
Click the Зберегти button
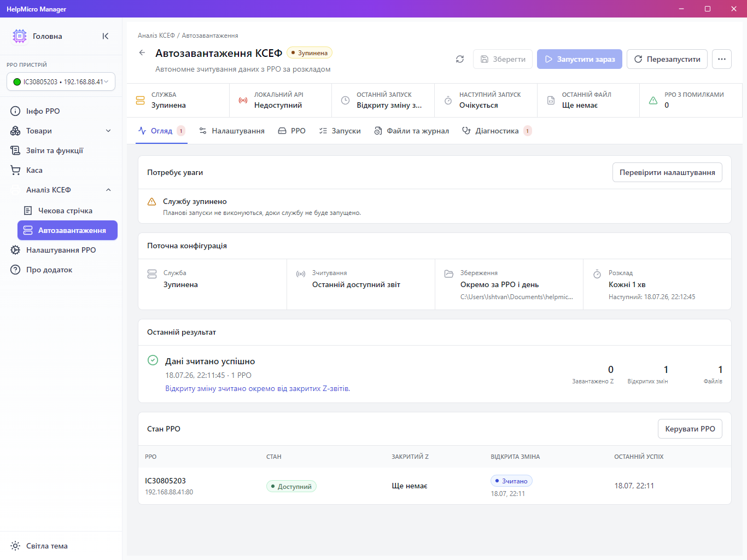[503, 59]
